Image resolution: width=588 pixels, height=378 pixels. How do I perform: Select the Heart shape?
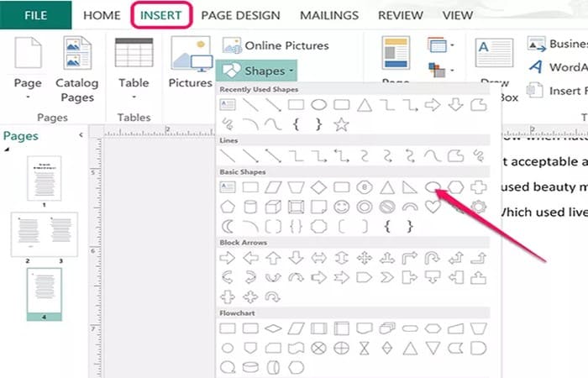point(433,207)
